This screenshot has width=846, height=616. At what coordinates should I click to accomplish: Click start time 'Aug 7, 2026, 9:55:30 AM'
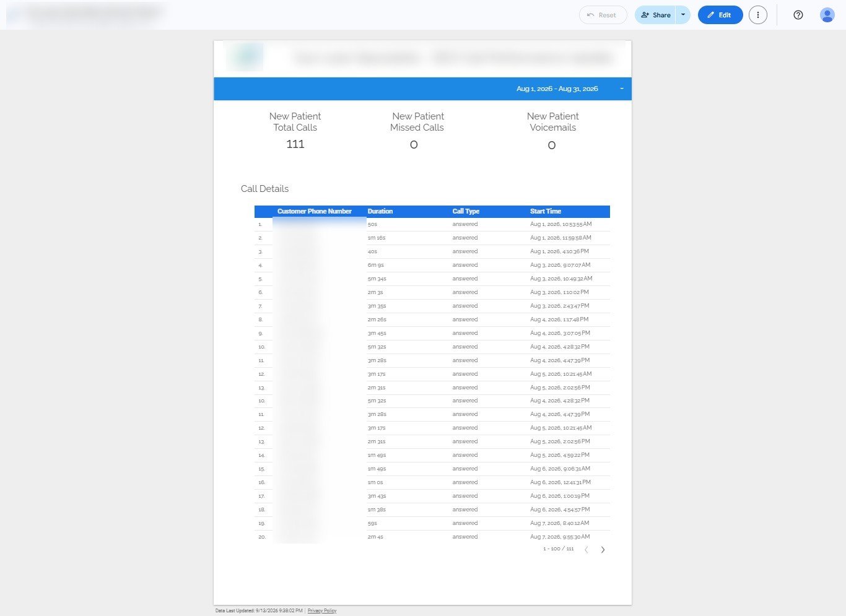tap(560, 537)
